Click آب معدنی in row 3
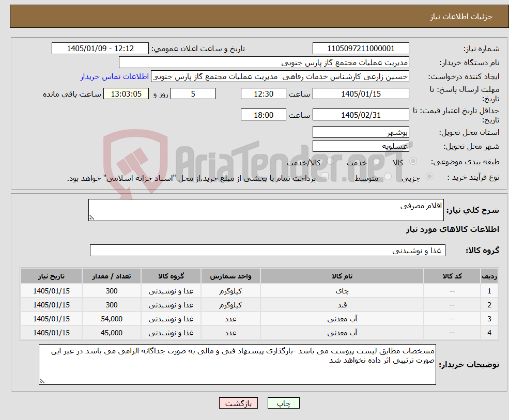Image resolution: width=509 pixels, height=420 pixels. pyautogui.click(x=342, y=319)
